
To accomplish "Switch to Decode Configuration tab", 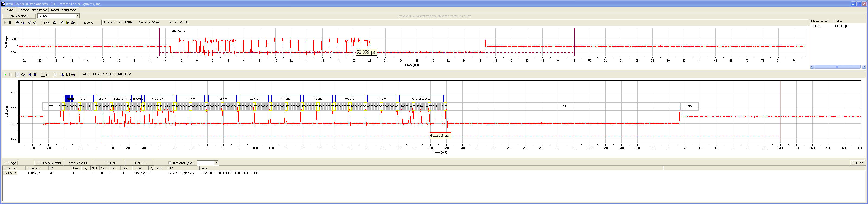I will (x=33, y=10).
